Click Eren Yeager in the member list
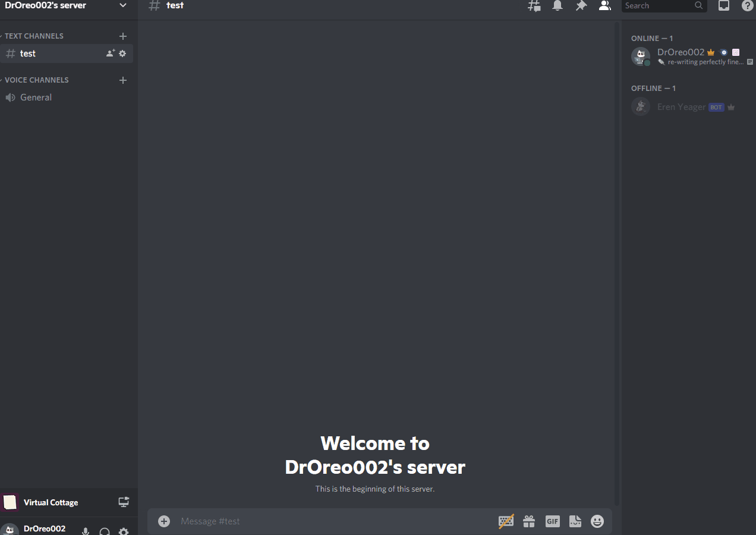This screenshot has height=535, width=756. 681,107
